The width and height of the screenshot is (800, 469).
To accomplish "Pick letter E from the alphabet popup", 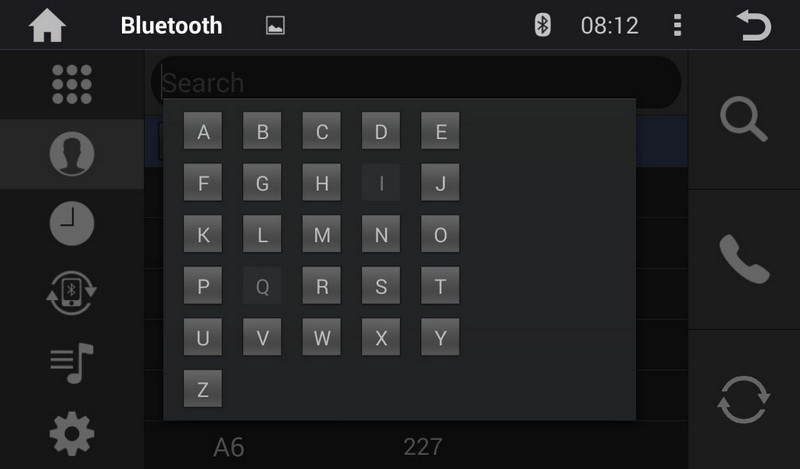I will point(440,131).
